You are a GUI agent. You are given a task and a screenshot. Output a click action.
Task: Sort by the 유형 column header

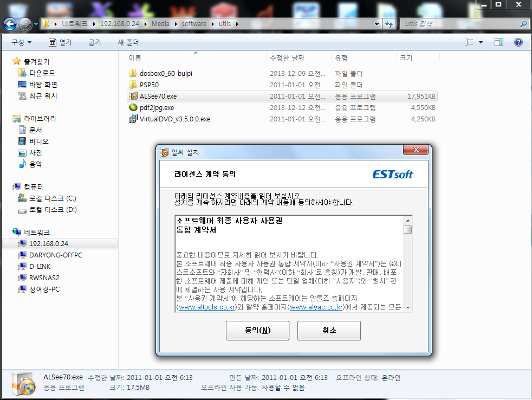click(x=364, y=58)
